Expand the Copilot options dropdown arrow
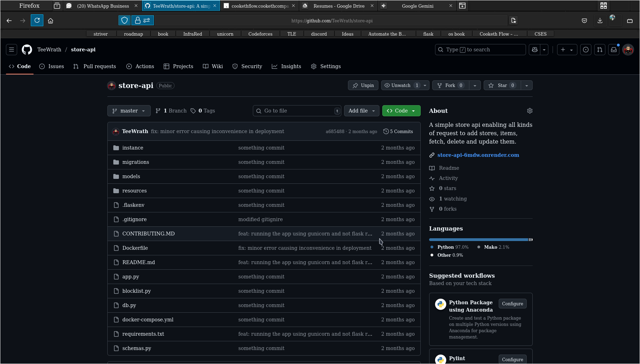This screenshot has height=364, width=640. [544, 50]
